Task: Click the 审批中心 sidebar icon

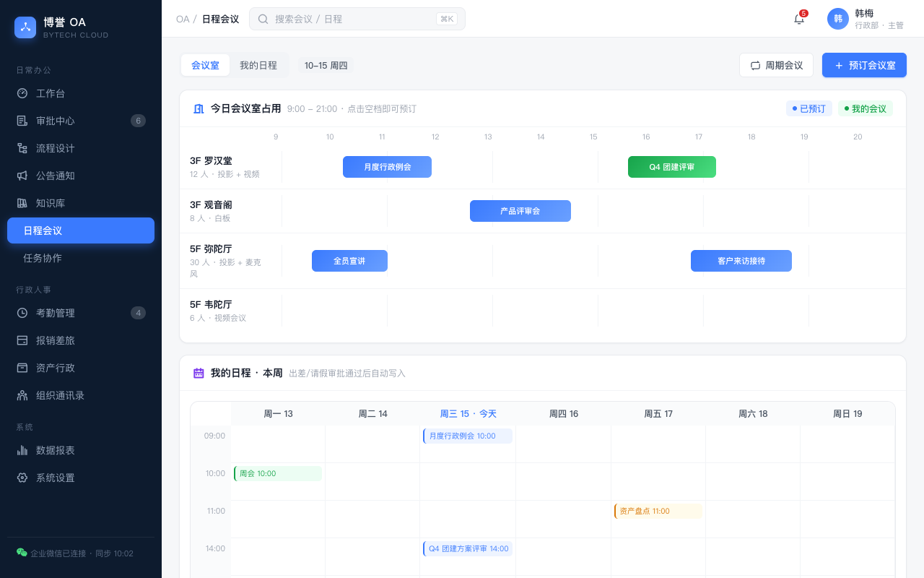Action: pyautogui.click(x=22, y=121)
